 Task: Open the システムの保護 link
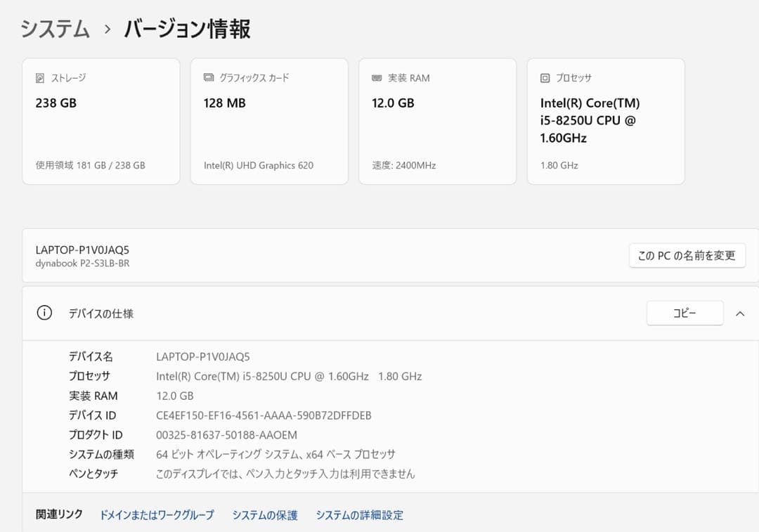(265, 515)
